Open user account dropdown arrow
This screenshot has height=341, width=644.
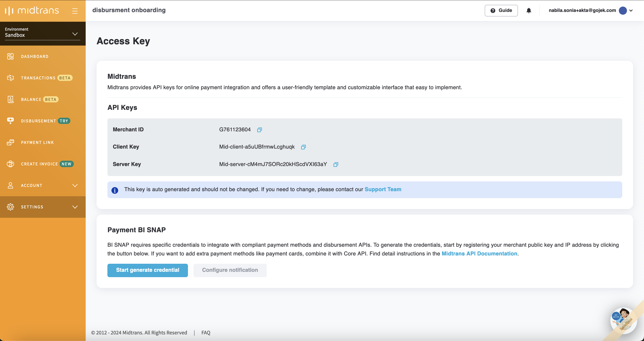tap(631, 11)
